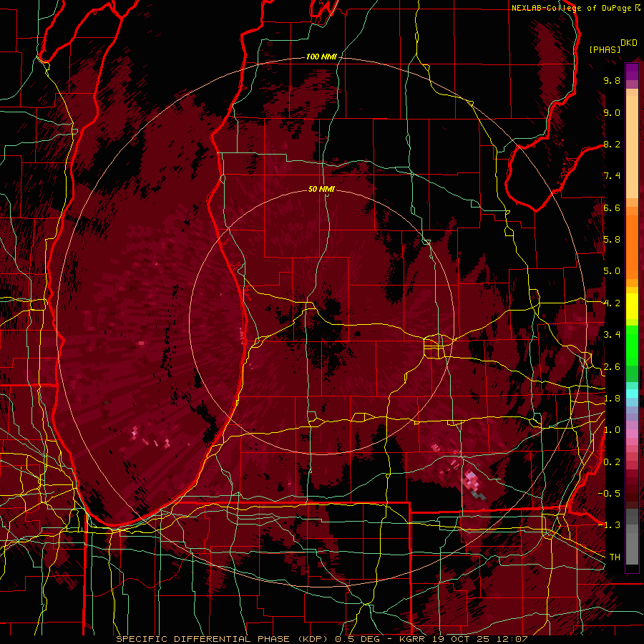
Task: Click the -1.3 legend value
Action: click(x=609, y=525)
